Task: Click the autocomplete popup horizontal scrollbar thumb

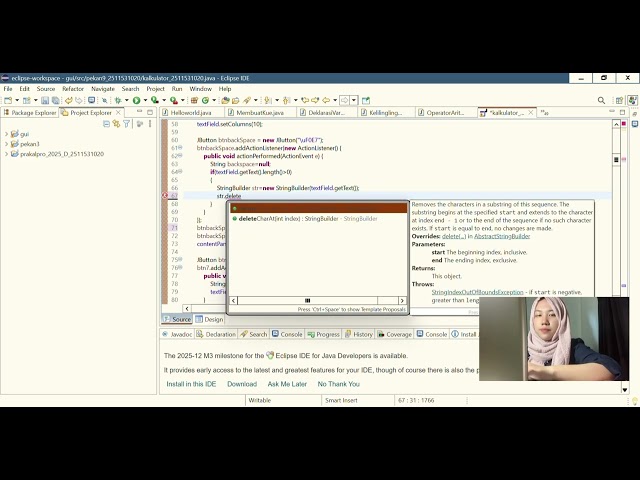Action: point(308,301)
